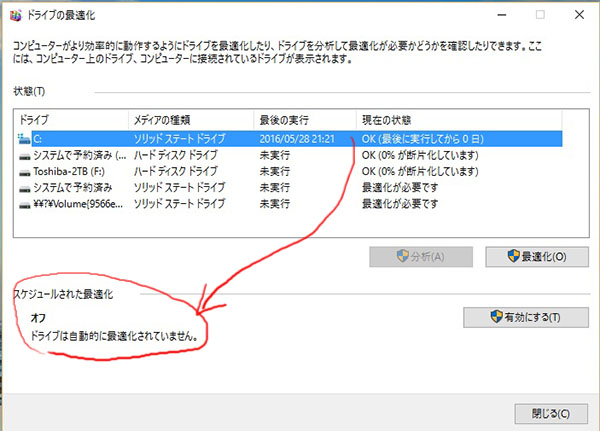
Task: Click 有効にする(T) to enable scheduling
Action: pos(526,317)
